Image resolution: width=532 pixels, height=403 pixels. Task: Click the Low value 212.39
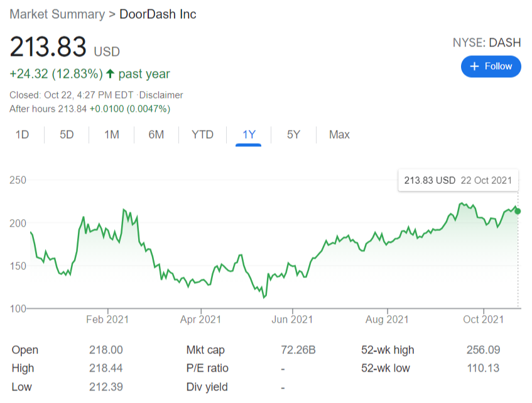[x=106, y=387]
